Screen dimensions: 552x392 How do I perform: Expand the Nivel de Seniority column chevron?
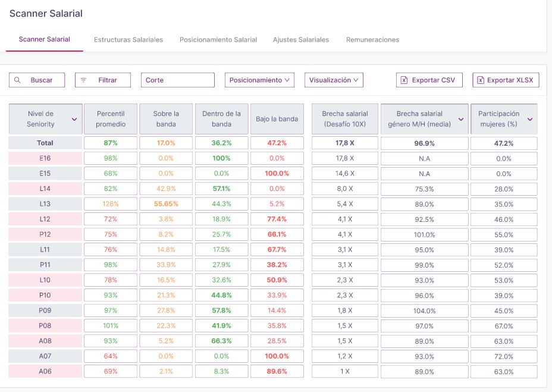pos(74,119)
